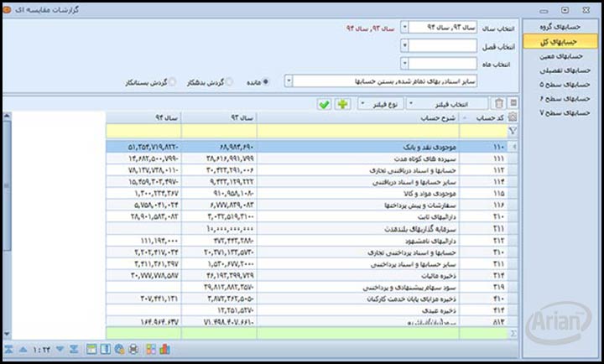The image size is (604, 364).
Task: Switch to حسابهای سطح ۶ in the sidebar
Action: [560, 99]
